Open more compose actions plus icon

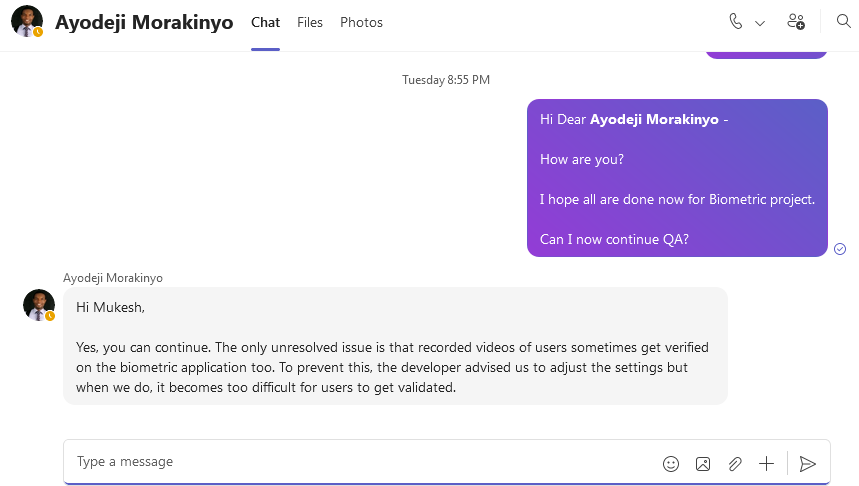pos(767,464)
